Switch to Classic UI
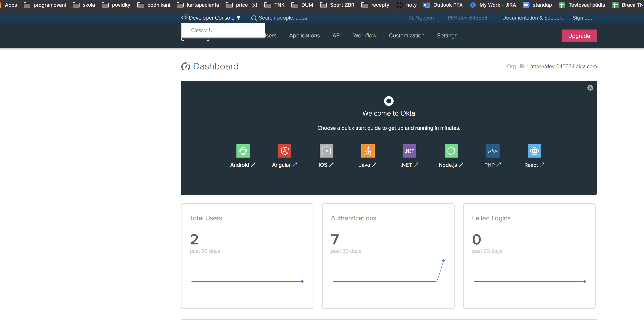This screenshot has height=328, width=644. [x=203, y=30]
